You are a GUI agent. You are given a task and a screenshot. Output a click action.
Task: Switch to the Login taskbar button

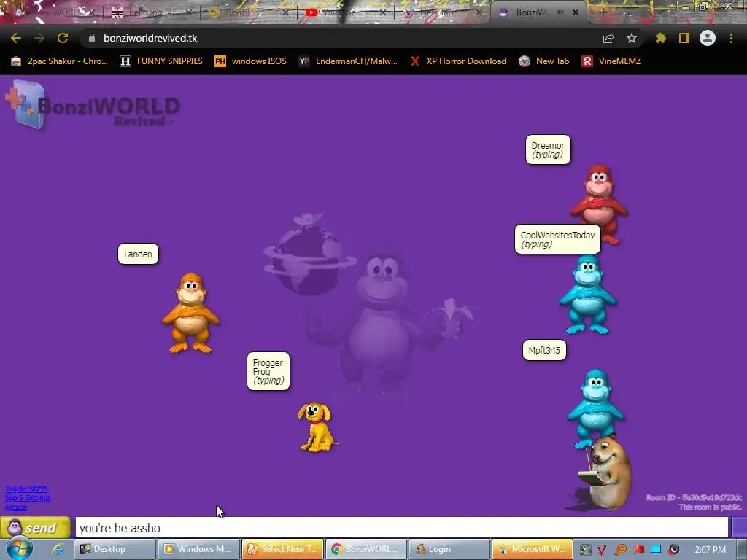(x=449, y=549)
